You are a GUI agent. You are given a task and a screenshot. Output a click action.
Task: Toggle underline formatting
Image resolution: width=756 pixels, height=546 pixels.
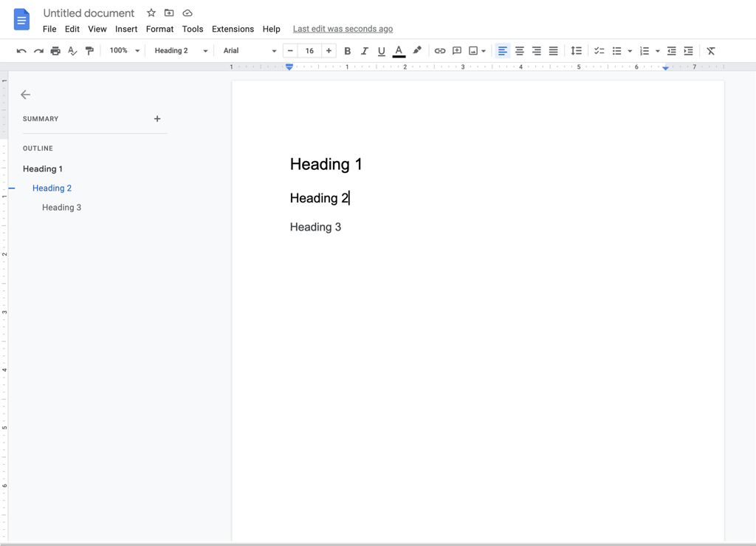pyautogui.click(x=381, y=50)
